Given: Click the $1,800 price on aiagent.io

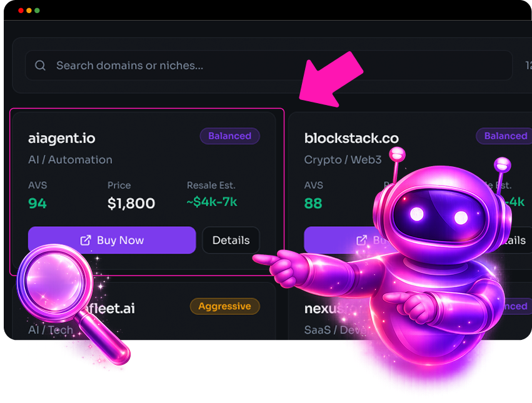Looking at the screenshot, I should coord(131,203).
